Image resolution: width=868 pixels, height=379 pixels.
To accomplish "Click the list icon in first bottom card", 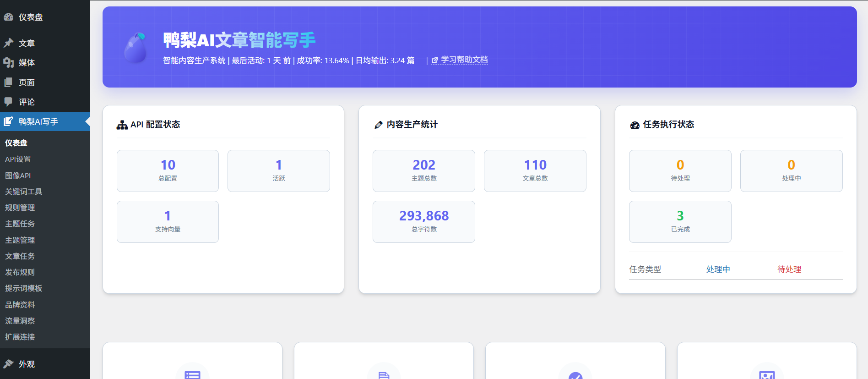I will point(192,374).
